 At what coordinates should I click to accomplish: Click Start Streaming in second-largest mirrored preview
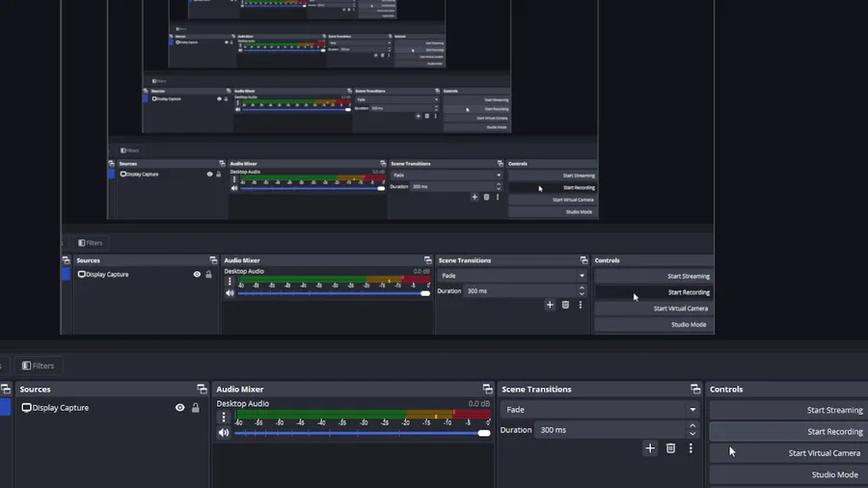click(x=553, y=176)
